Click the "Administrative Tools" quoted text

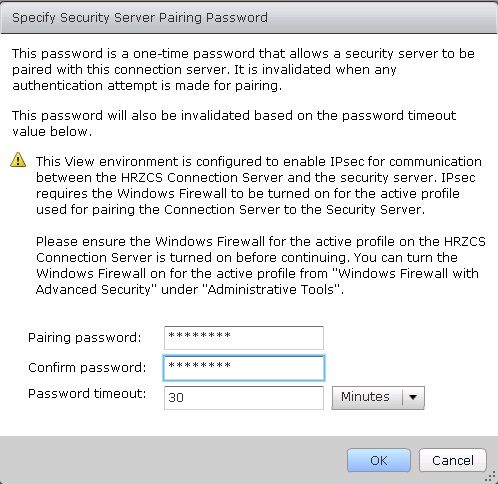point(275,289)
